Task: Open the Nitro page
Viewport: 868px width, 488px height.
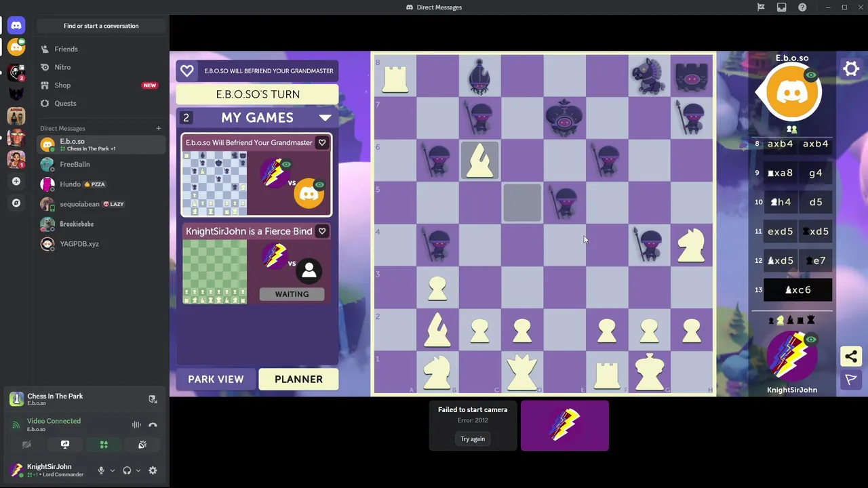Action: pos(101,67)
